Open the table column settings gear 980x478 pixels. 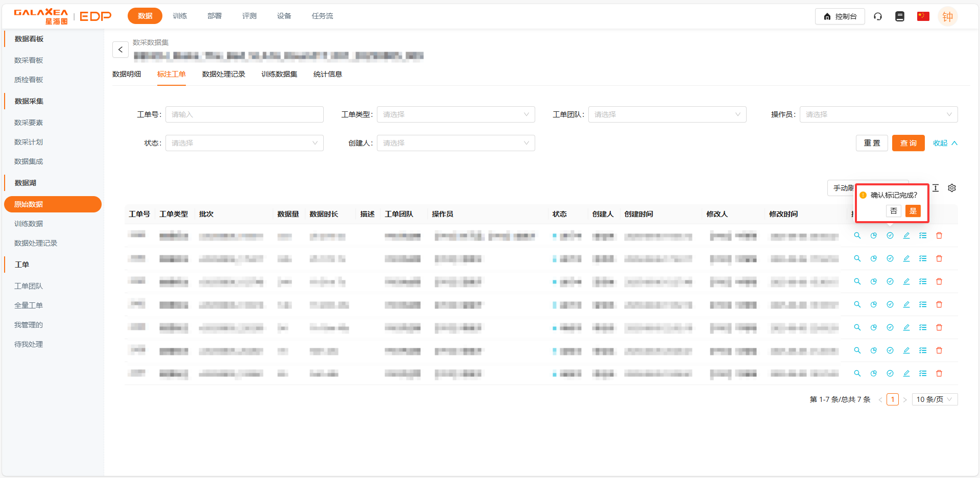(952, 188)
